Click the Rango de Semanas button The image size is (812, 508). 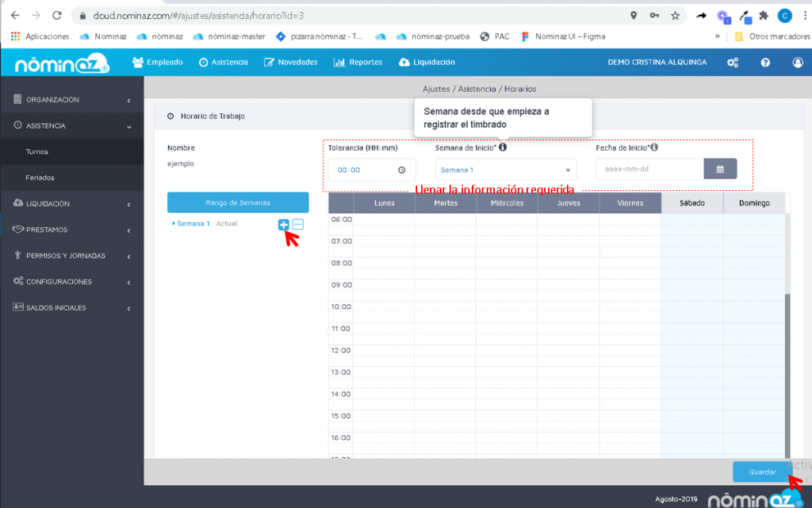tap(238, 203)
